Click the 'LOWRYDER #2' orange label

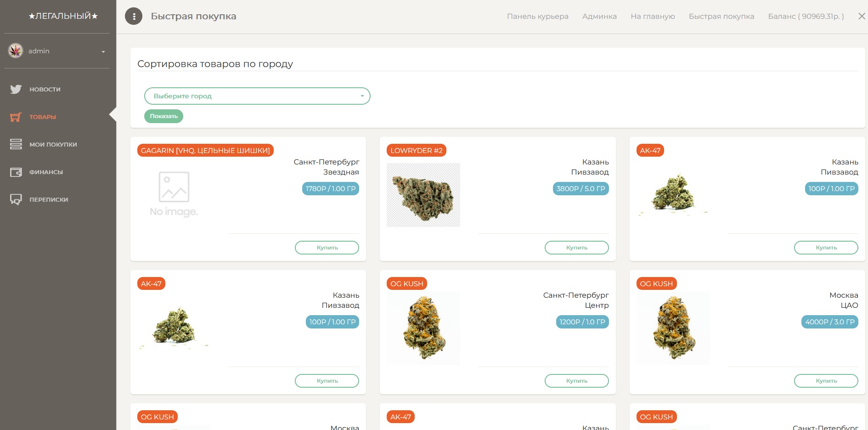417,151
